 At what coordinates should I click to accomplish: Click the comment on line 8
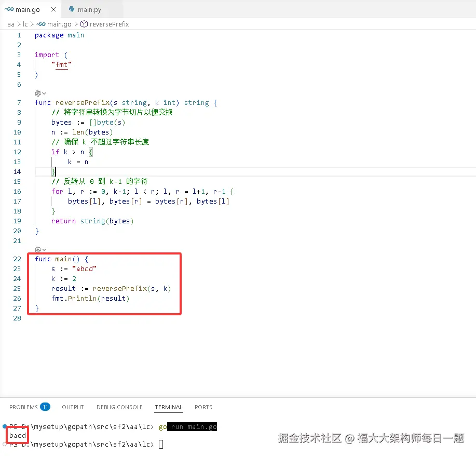click(x=112, y=112)
